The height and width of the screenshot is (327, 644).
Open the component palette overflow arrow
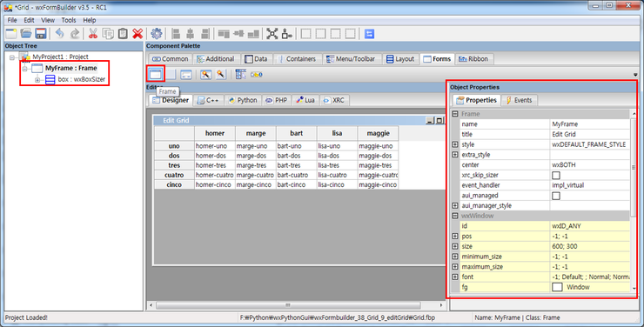coord(635,75)
